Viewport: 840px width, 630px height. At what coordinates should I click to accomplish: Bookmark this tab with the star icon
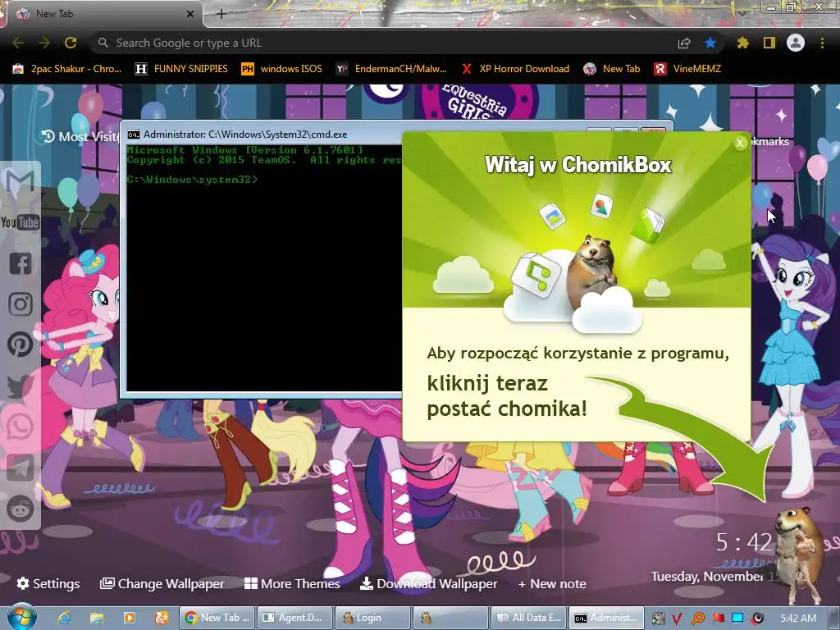[710, 43]
